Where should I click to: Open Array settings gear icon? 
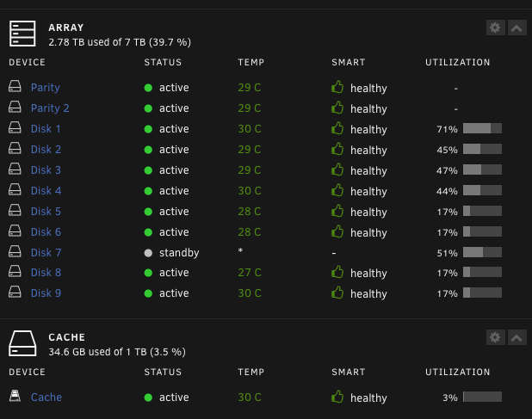click(495, 28)
